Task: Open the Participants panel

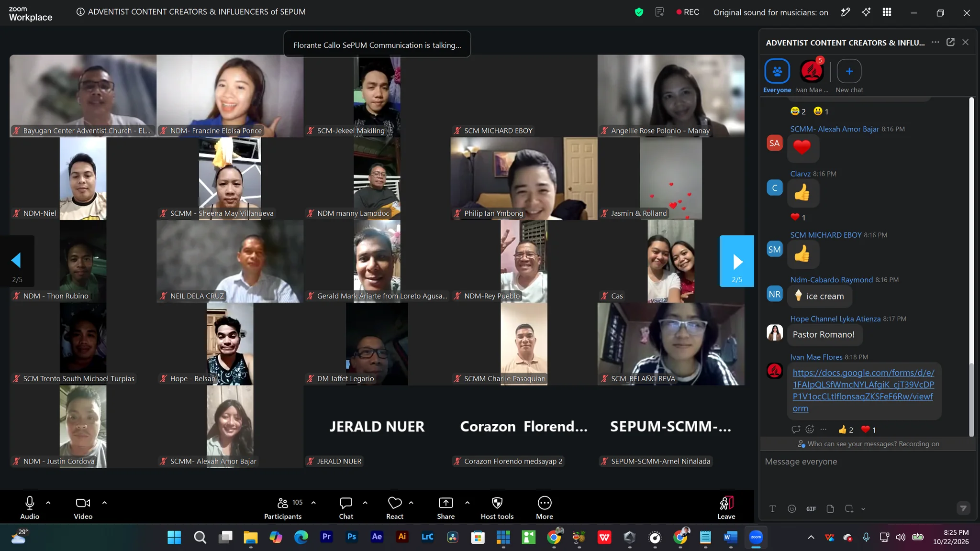Action: point(283,508)
